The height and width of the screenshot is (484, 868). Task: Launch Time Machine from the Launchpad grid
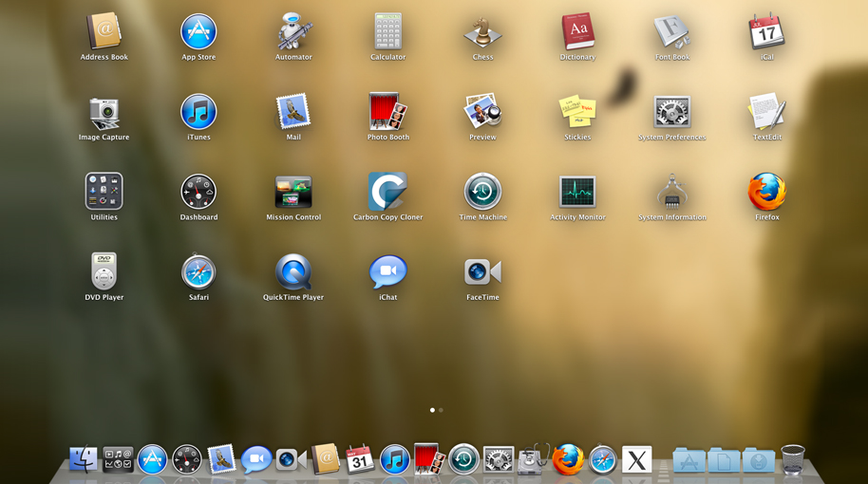[482, 192]
